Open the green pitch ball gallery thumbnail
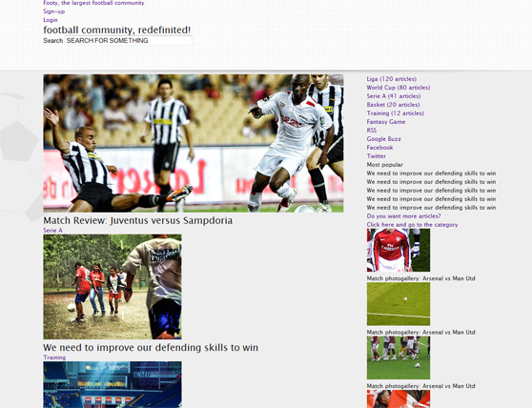Image resolution: width=532 pixels, height=408 pixels. click(x=399, y=304)
